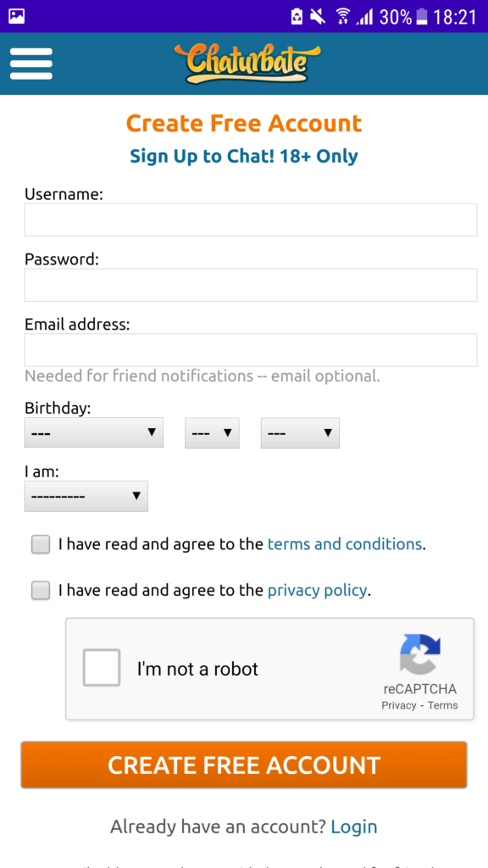Tap the Wi-Fi status icon

(x=343, y=17)
